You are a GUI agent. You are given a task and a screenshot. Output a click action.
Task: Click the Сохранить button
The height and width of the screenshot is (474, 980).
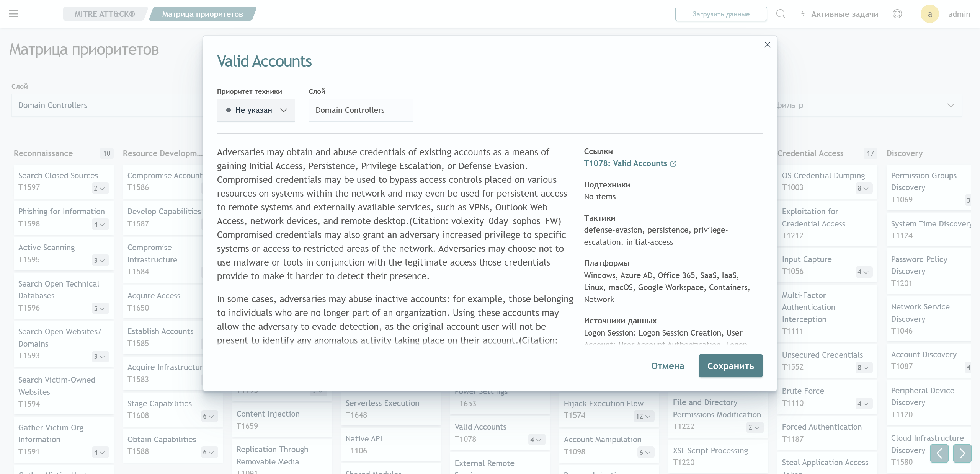(731, 366)
